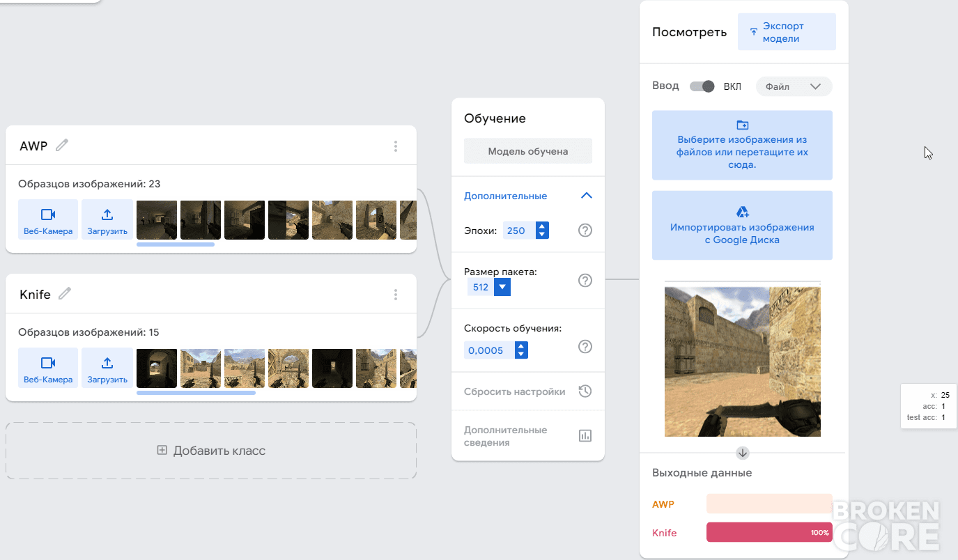958x560 pixels.
Task: Open Knife class three-dot options menu
Action: (x=396, y=295)
